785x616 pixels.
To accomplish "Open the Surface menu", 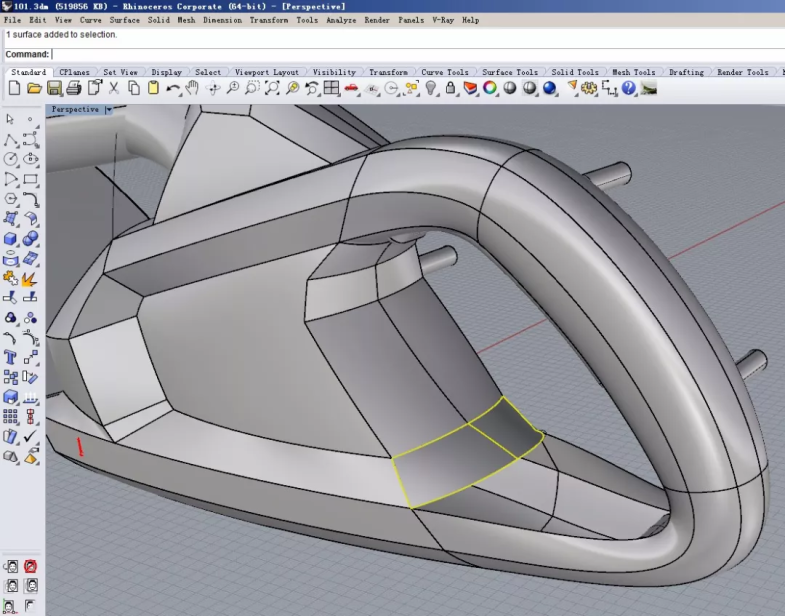I will [x=125, y=20].
